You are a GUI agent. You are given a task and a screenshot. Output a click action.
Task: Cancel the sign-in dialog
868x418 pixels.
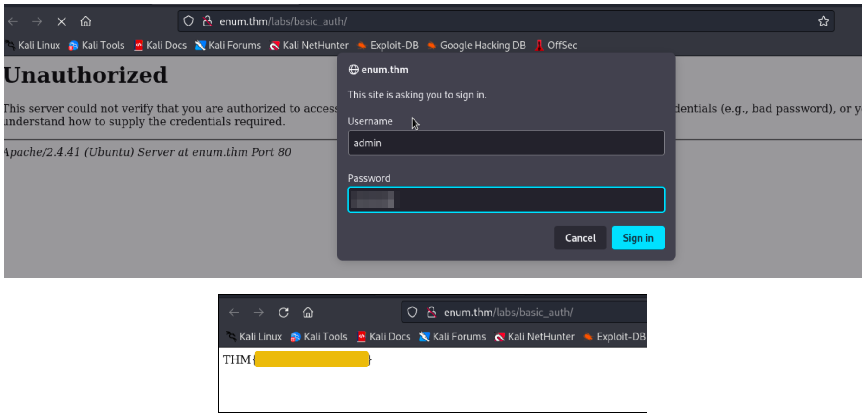pos(580,238)
